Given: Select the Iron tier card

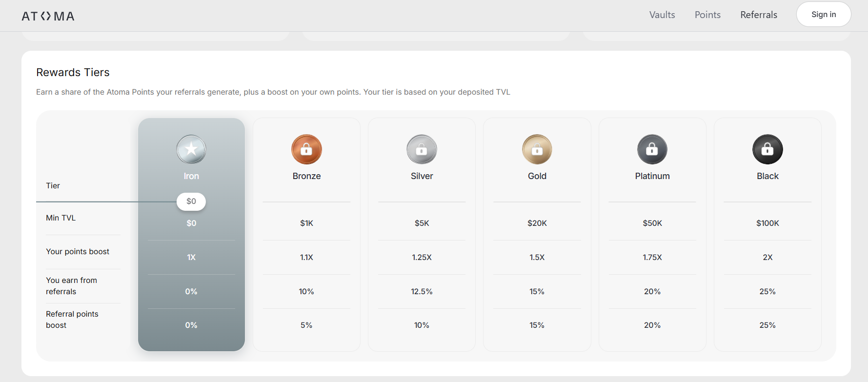Looking at the screenshot, I should (191, 235).
